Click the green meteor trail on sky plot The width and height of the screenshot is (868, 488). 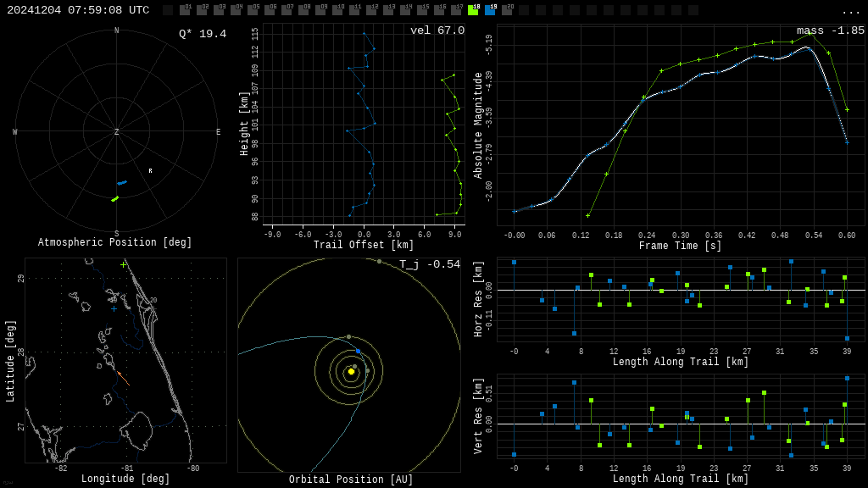114,198
